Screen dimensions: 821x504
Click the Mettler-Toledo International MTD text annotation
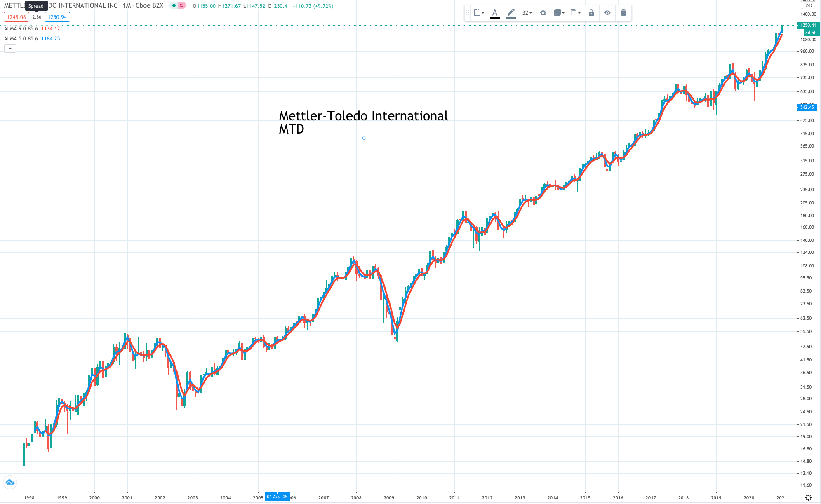click(363, 122)
